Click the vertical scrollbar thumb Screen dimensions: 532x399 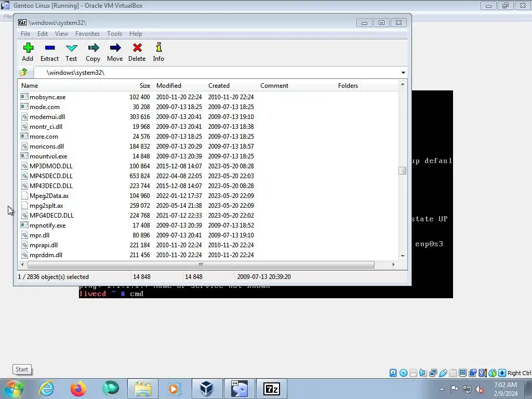tap(403, 170)
